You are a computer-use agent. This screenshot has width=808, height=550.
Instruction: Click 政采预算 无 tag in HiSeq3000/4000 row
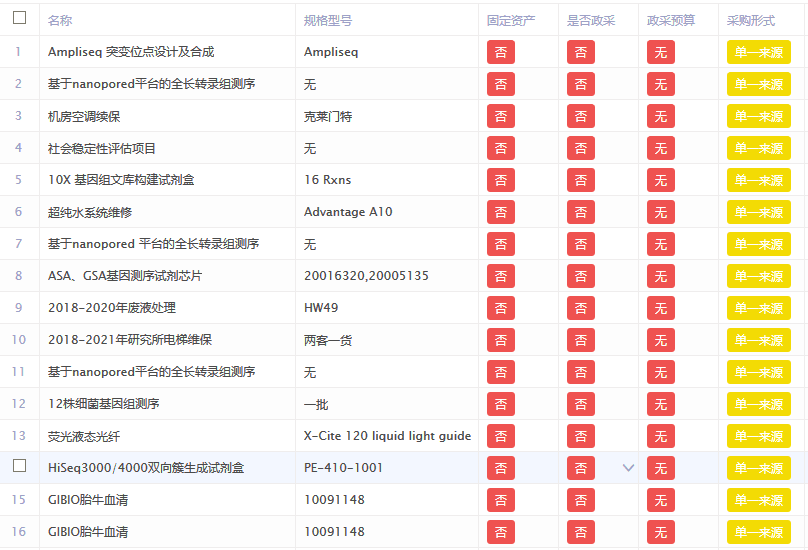(x=660, y=468)
